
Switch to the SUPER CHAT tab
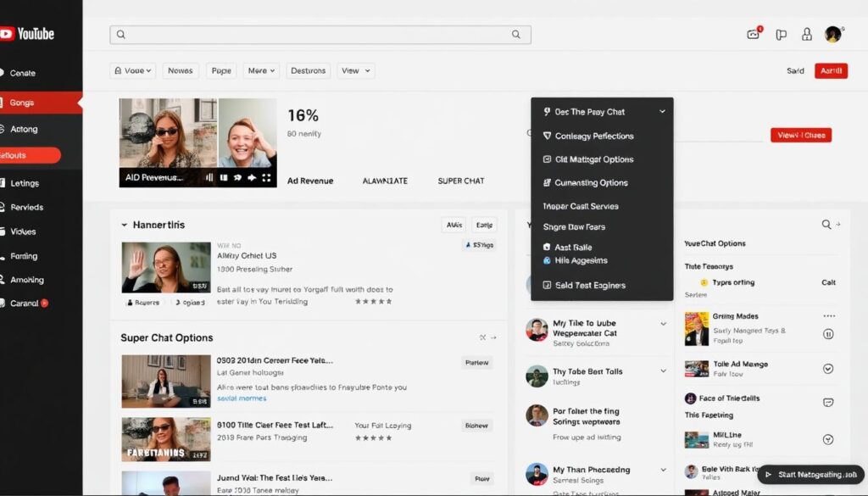460,181
